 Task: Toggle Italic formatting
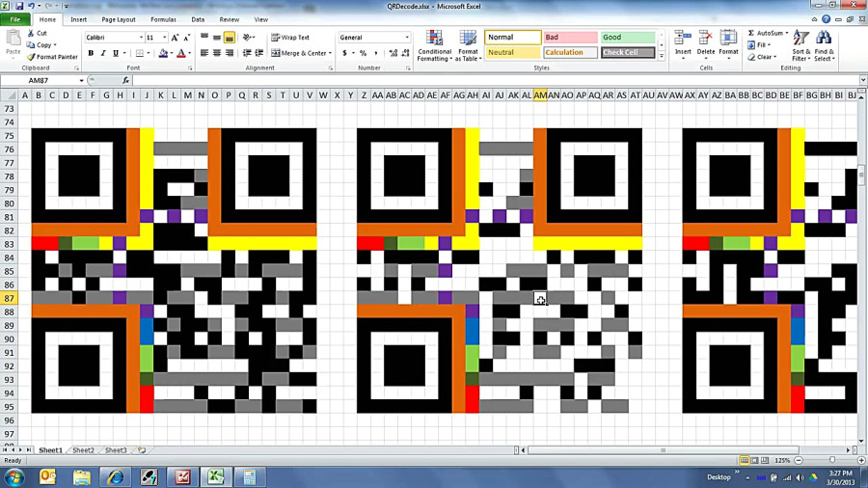(x=103, y=53)
